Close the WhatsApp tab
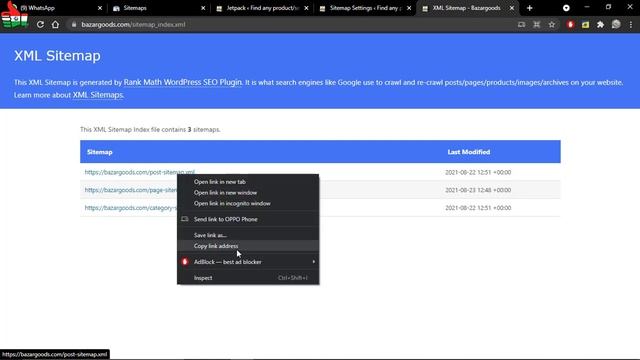This screenshot has height=360, width=640. (100, 8)
